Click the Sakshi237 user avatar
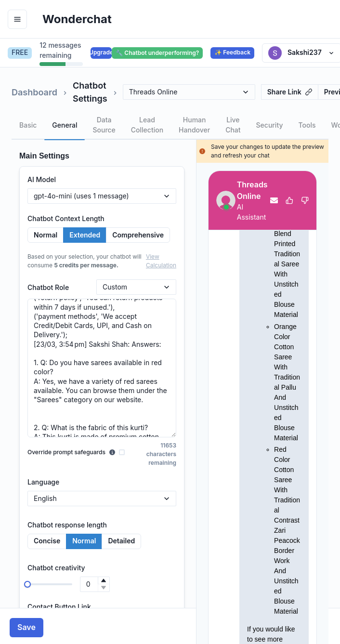The height and width of the screenshot is (644, 340). click(x=275, y=53)
